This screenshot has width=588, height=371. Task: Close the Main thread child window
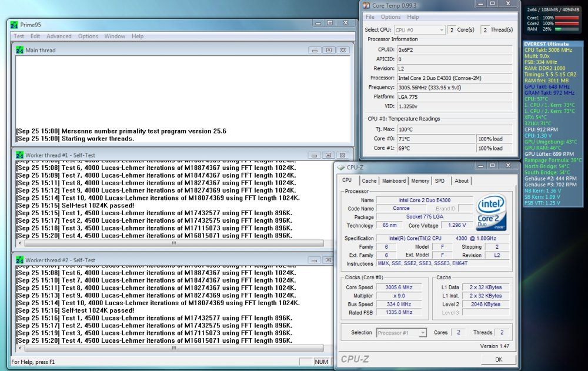tap(343, 50)
